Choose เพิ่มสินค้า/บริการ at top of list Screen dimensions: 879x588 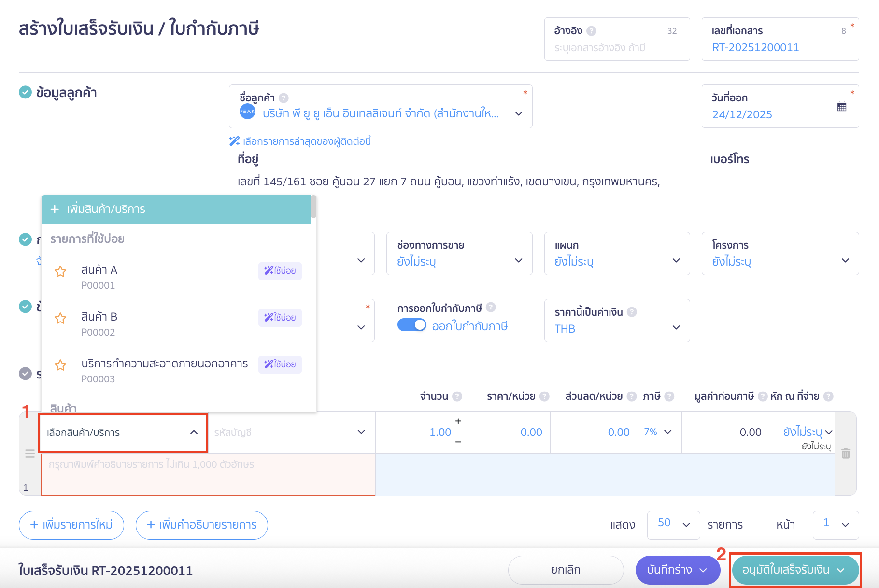176,210
